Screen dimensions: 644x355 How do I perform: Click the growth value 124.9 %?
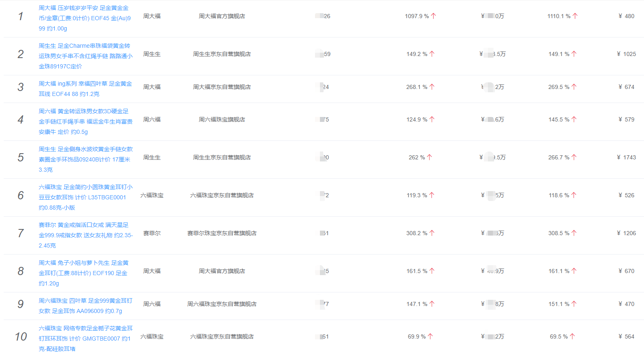[x=417, y=119]
